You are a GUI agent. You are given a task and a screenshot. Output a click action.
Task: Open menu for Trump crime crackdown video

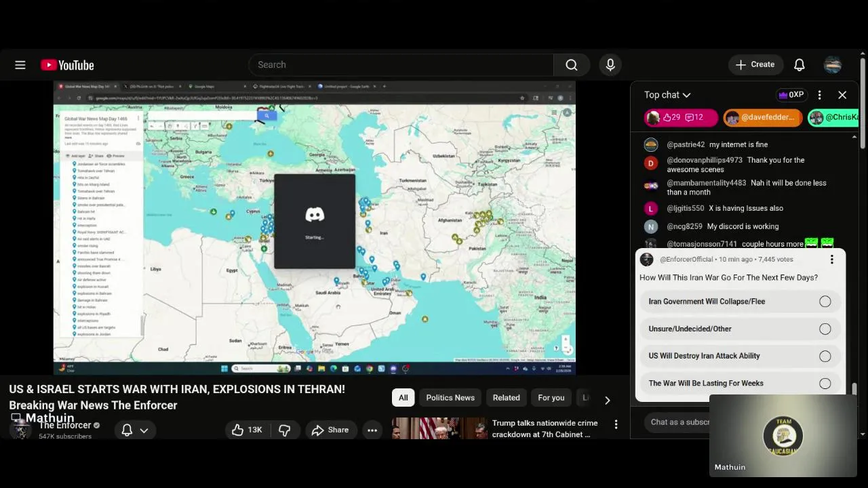click(x=616, y=424)
